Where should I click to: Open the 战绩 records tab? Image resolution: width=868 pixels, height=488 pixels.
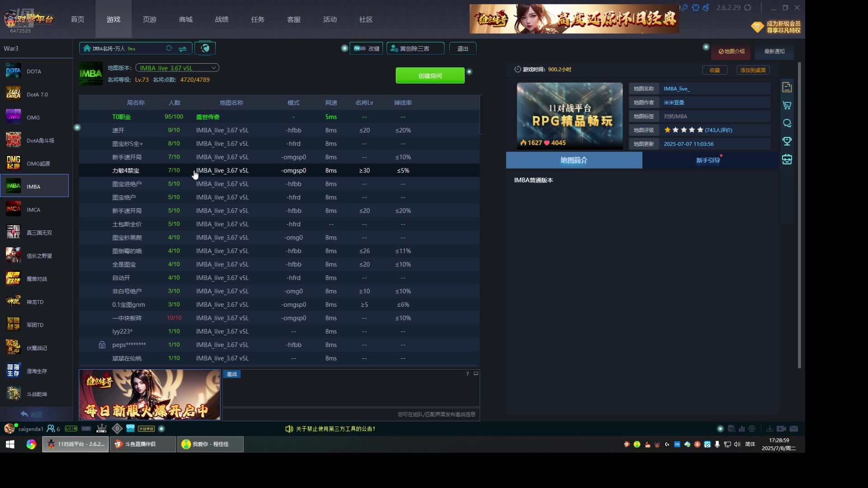222,19
